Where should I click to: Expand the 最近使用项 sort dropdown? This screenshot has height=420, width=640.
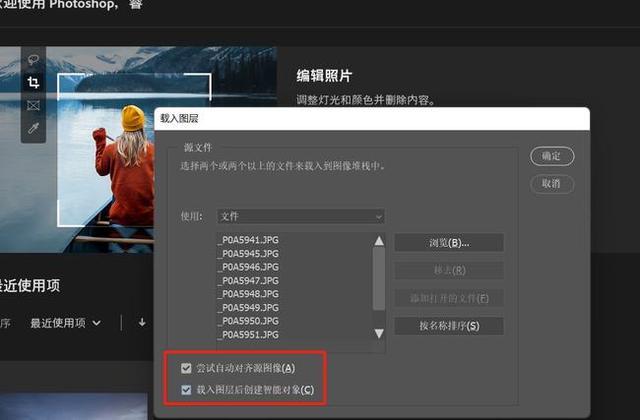pos(65,323)
